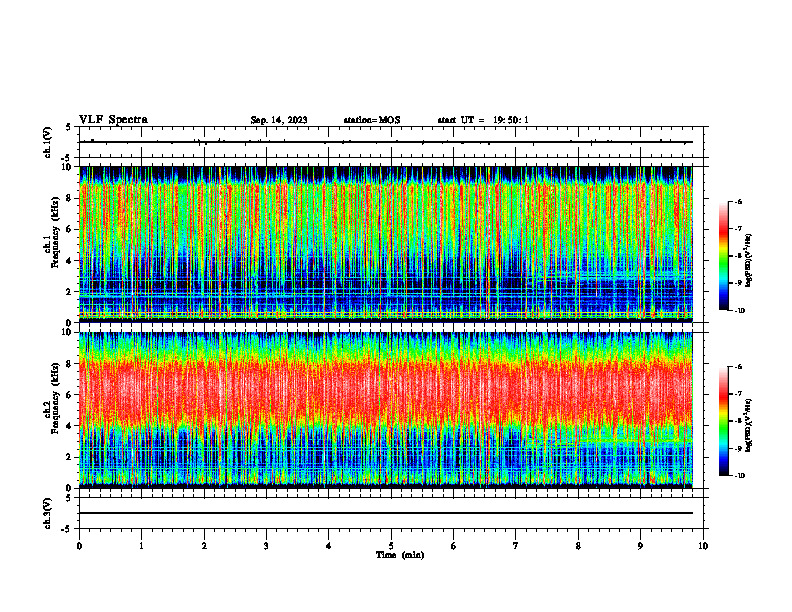Click the "start UT = 19:50:1" text
The width and height of the screenshot is (792, 612).
[483, 120]
